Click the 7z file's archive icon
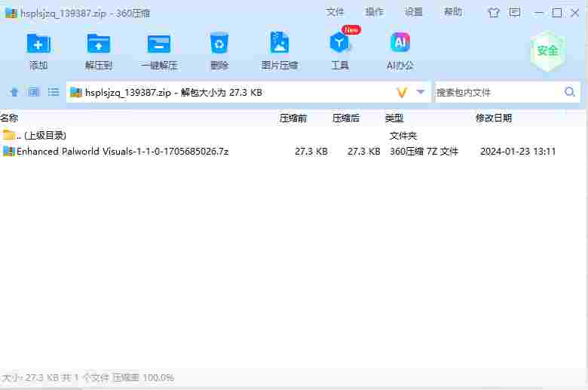This screenshot has height=390, width=588. click(8, 152)
